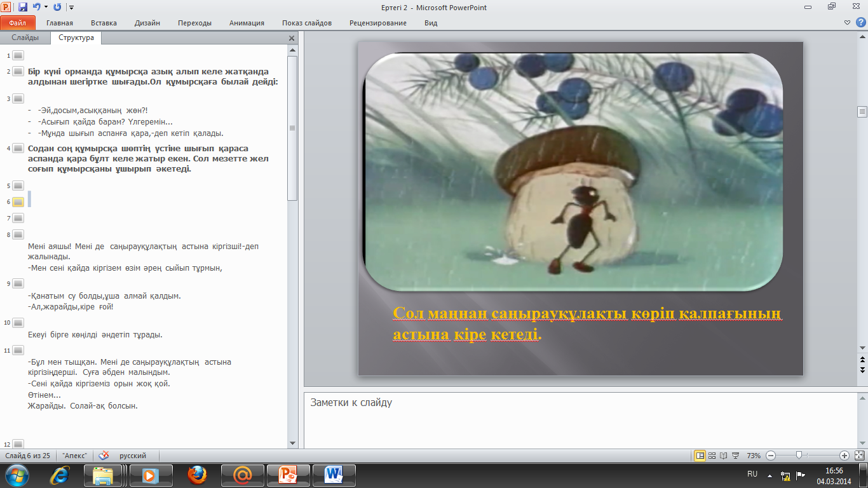Open Reading view from status bar
The image size is (868, 488).
pyautogui.click(x=724, y=456)
